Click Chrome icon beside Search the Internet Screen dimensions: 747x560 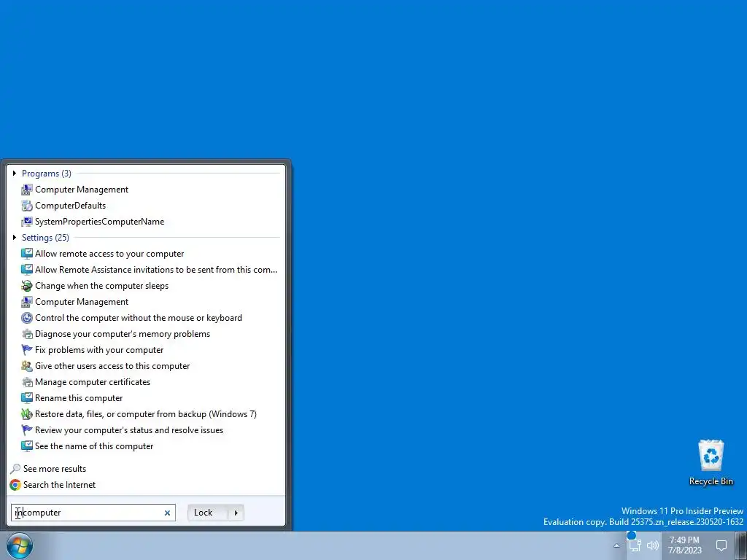tap(15, 485)
